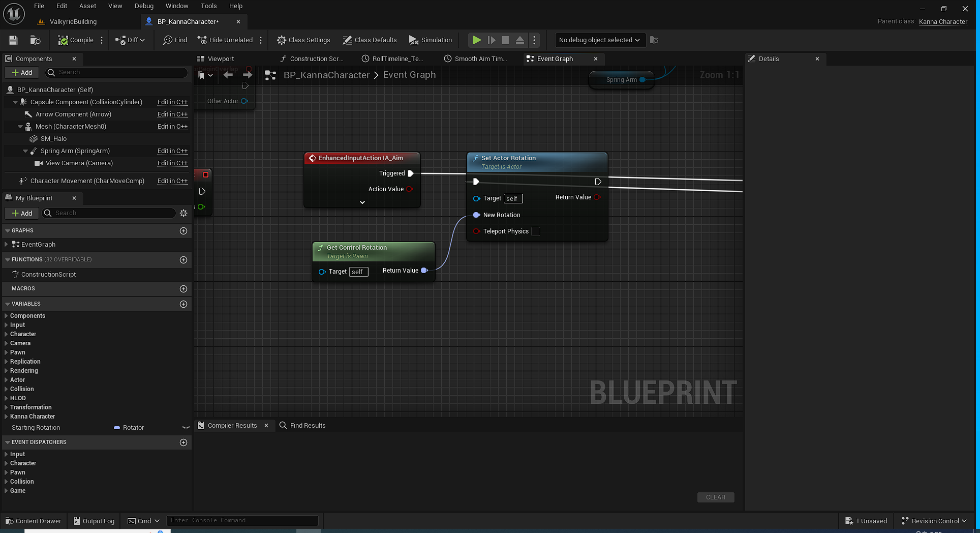980x533 pixels.
Task: Focus My Blueprint search field
Action: (109, 214)
